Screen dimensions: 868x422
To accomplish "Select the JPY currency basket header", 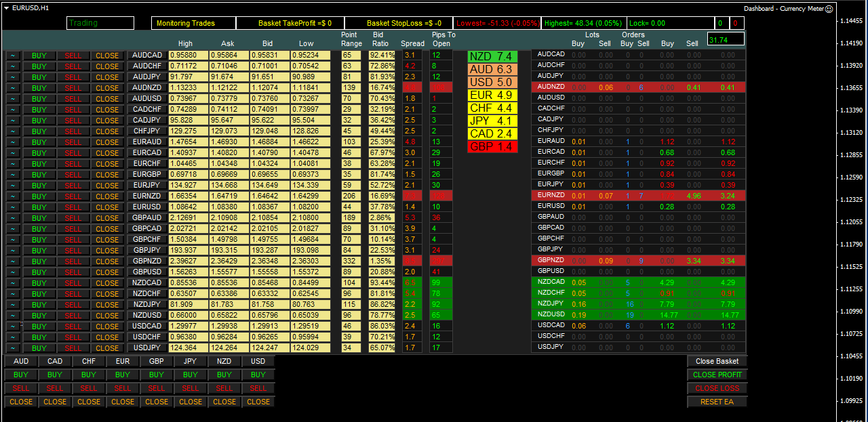I will [x=191, y=361].
